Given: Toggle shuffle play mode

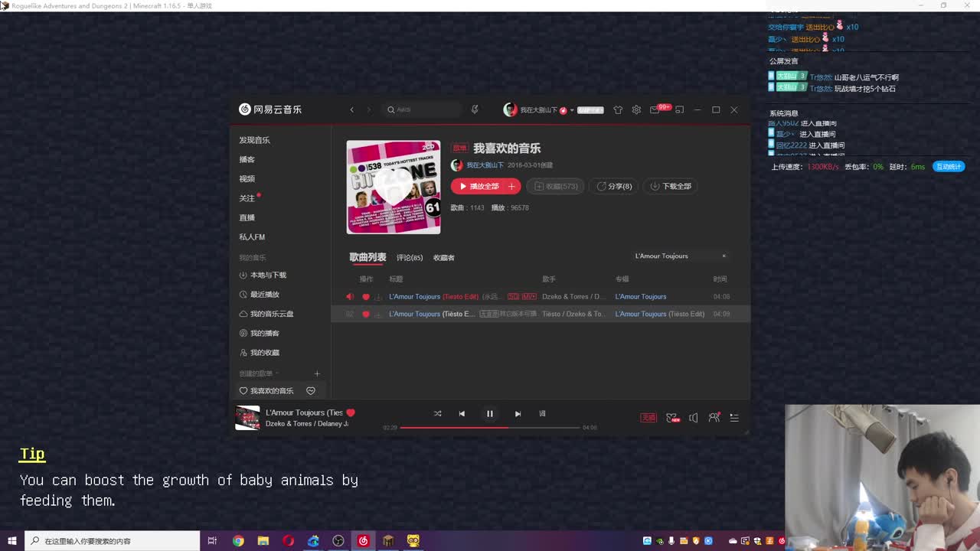Looking at the screenshot, I should click(437, 413).
